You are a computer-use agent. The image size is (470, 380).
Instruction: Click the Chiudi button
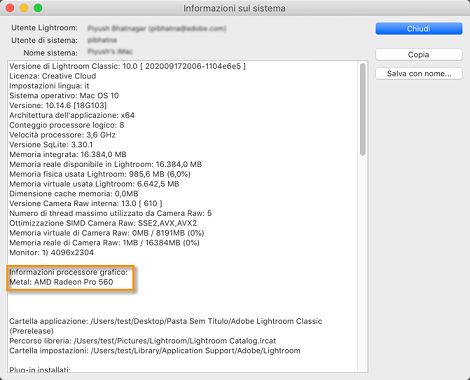click(419, 29)
